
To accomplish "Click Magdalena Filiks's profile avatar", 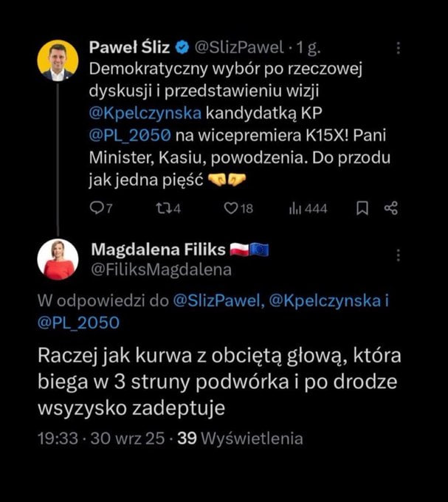I will pos(58,259).
